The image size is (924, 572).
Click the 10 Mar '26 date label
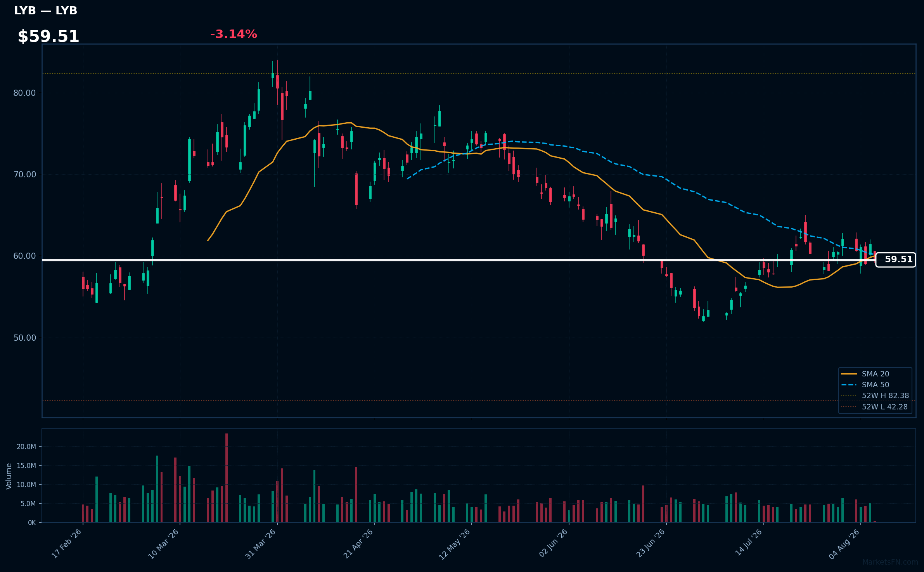click(x=163, y=544)
